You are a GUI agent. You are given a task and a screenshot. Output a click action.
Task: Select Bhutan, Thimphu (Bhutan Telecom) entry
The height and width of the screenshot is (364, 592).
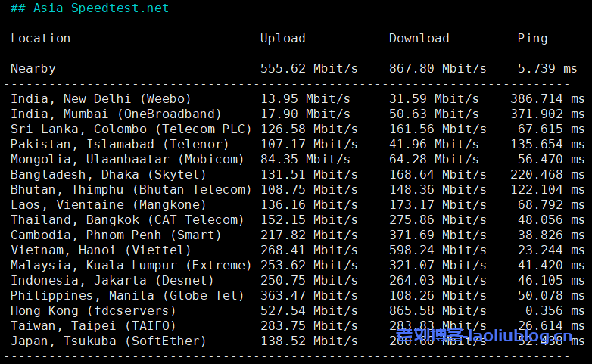131,190
